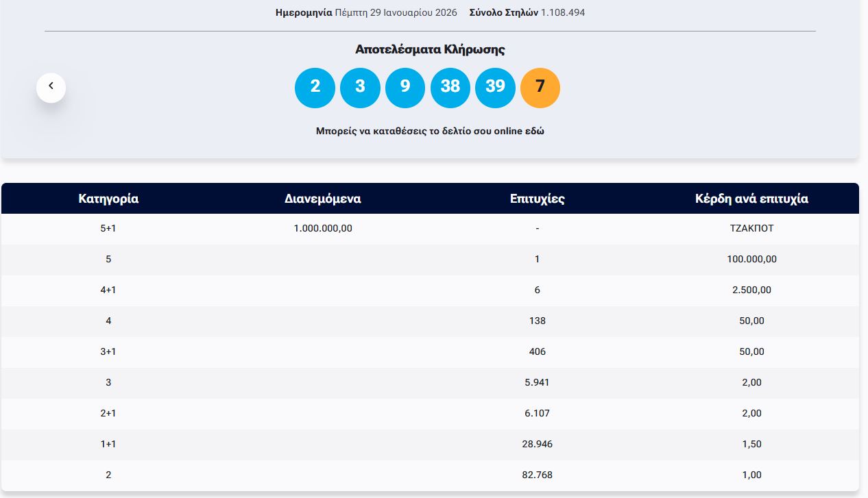Click the blue ball number 3

[360, 88]
